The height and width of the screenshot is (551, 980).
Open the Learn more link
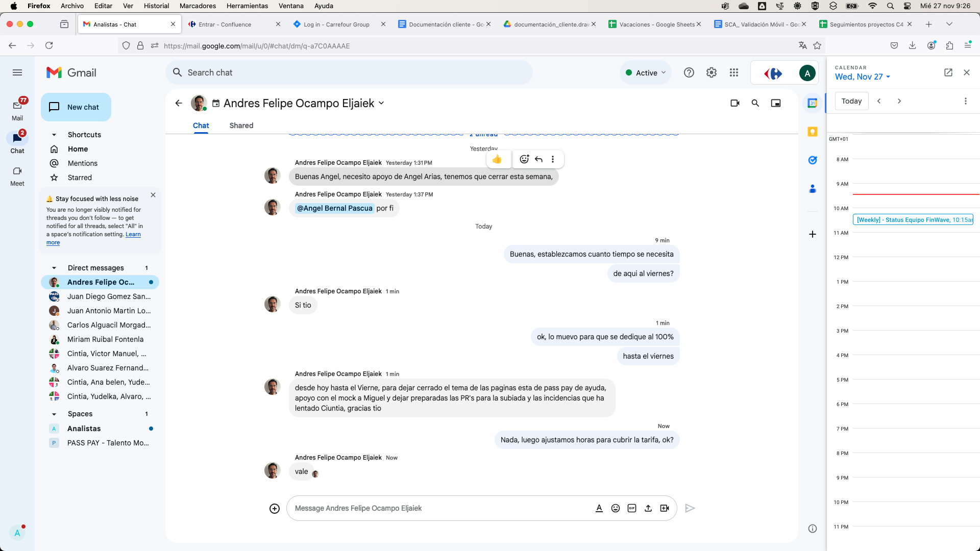(133, 234)
